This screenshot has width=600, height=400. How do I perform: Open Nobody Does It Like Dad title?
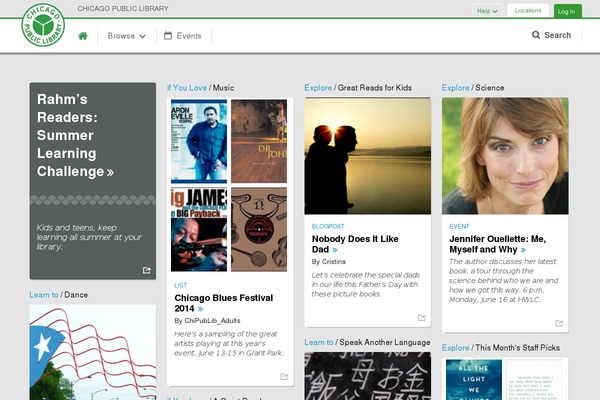[x=355, y=244]
